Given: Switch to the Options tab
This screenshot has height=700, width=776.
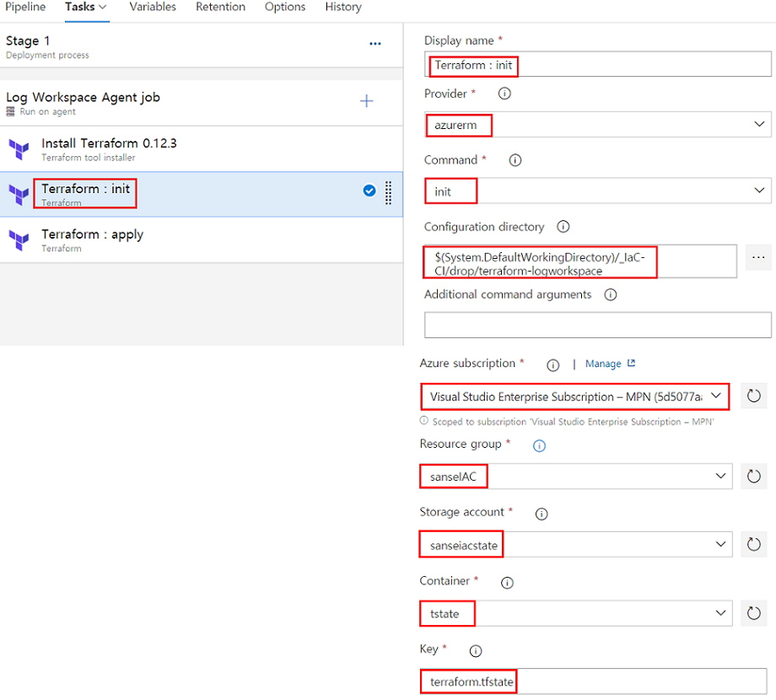Looking at the screenshot, I should click(285, 7).
